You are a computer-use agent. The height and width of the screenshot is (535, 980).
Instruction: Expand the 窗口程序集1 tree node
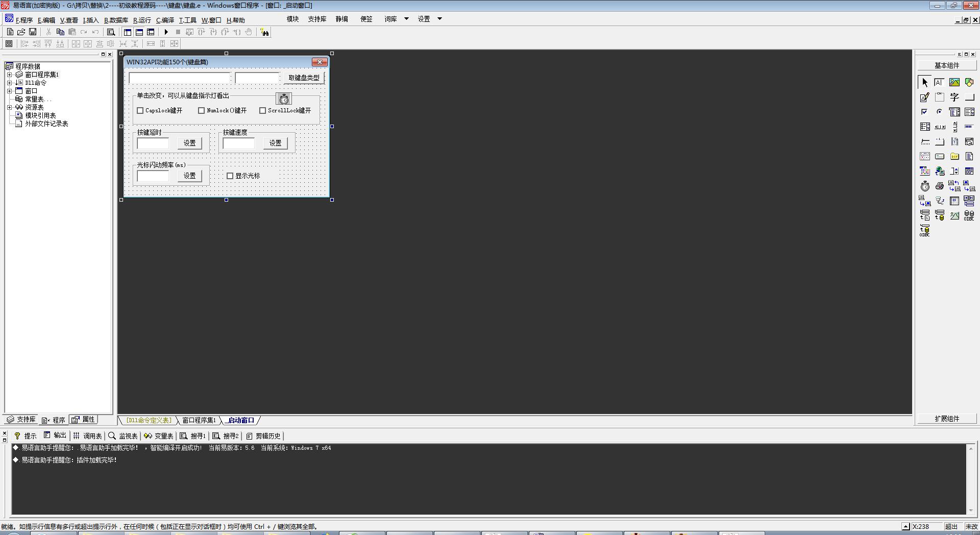pos(9,75)
